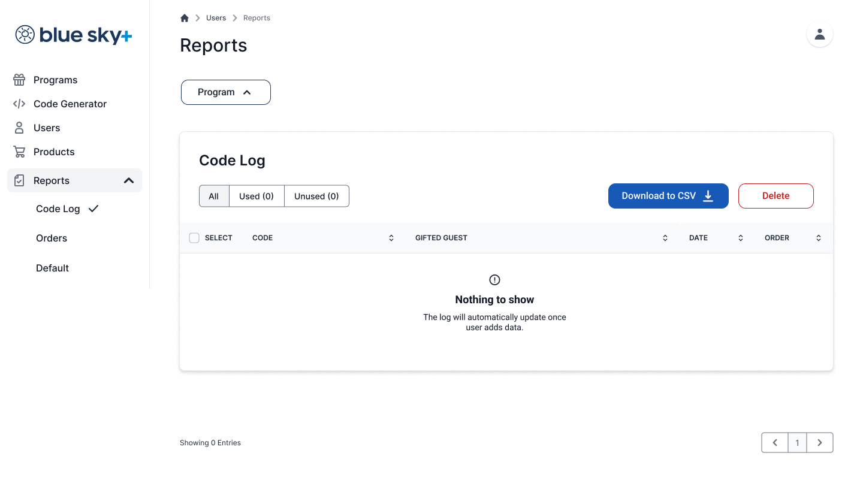Go to next page arrow
Image resolution: width=863 pixels, height=504 pixels.
pos(819,443)
